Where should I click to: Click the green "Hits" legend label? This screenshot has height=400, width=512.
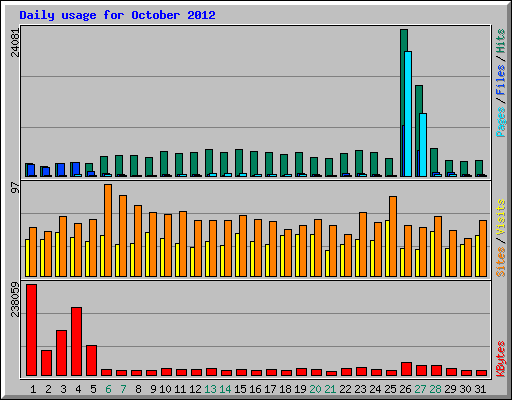pos(500,41)
